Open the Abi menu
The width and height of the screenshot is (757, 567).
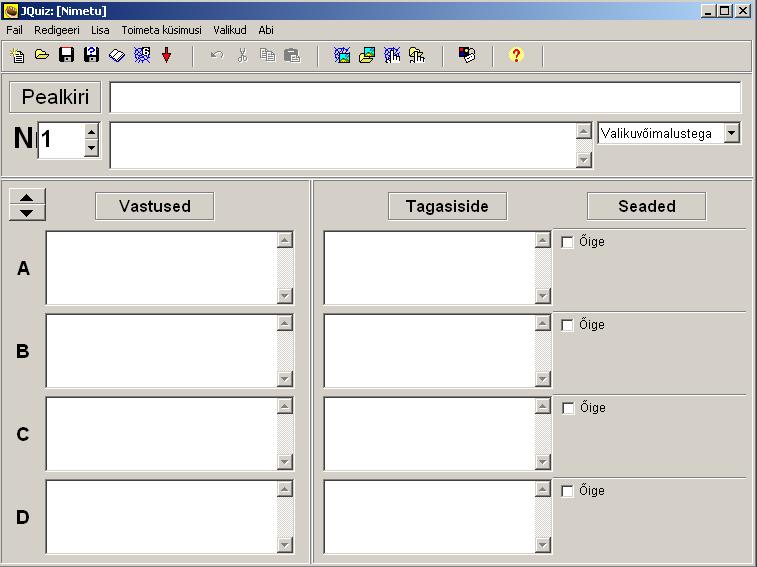coord(266,30)
